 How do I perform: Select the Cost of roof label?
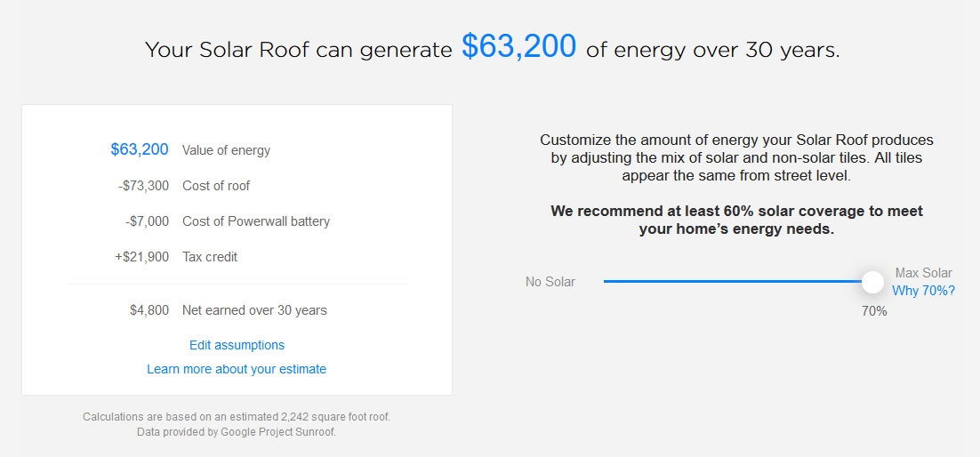pos(216,186)
